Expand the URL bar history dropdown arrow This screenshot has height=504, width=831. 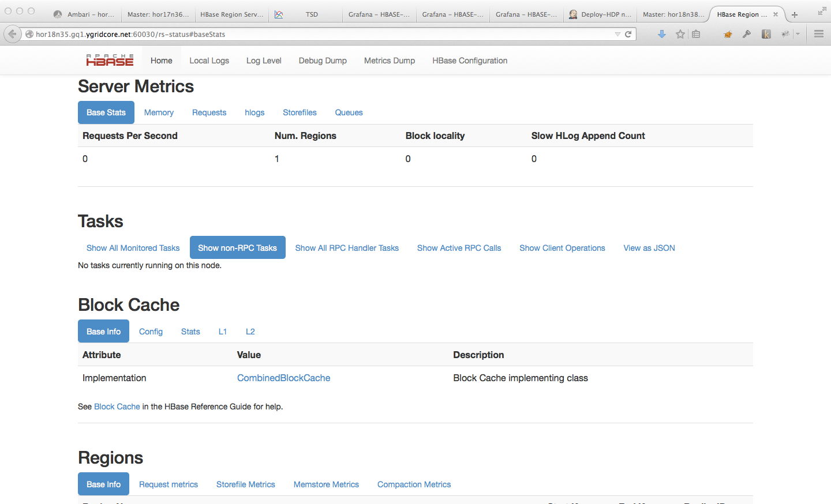[x=617, y=35]
